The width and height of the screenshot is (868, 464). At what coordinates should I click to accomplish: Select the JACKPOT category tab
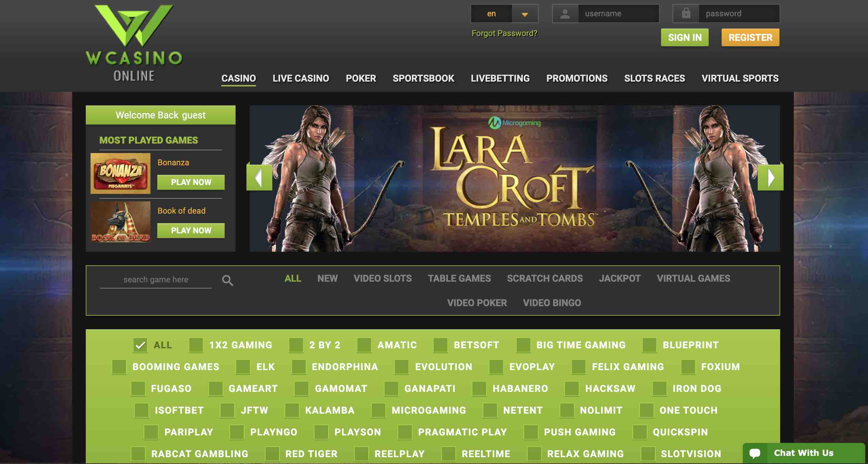point(620,278)
